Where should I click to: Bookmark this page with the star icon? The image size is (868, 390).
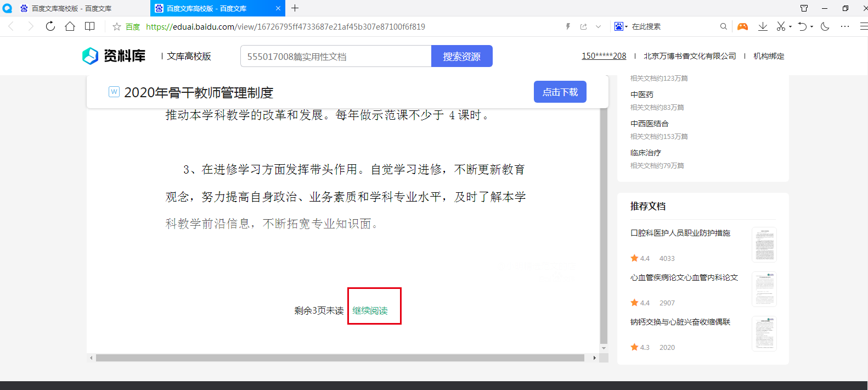(116, 26)
